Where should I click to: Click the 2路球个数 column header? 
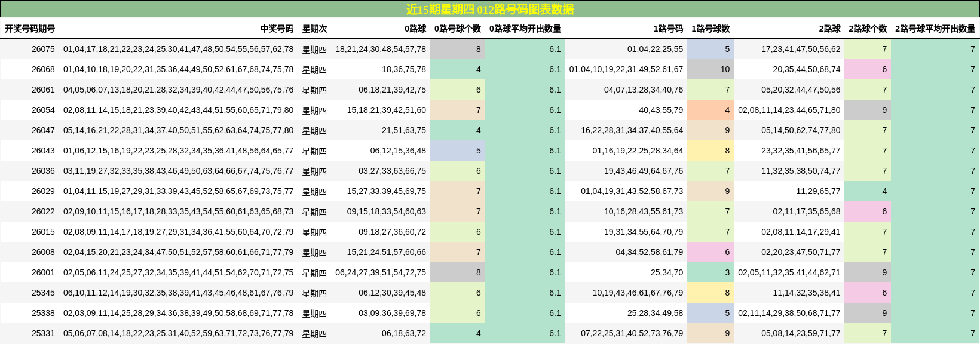(x=868, y=29)
